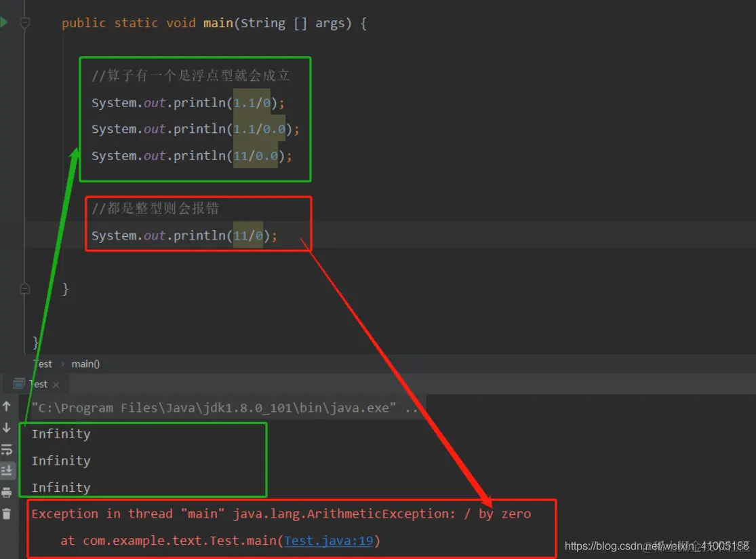Screen dimensions: 756x559
Task: Place cursor in println(1.1/0) line
Action: tap(188, 102)
